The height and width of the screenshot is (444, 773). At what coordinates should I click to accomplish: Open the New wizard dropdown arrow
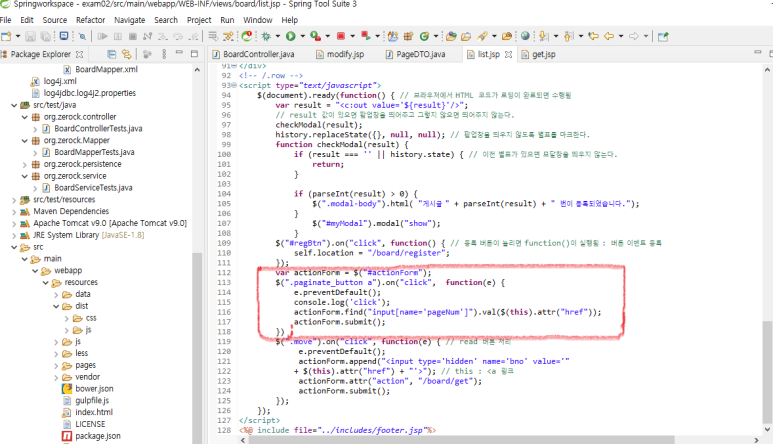click(18, 36)
